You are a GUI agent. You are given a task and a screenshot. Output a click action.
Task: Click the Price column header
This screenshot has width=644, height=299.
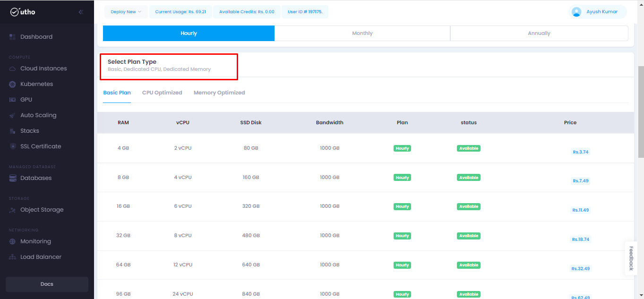[570, 123]
